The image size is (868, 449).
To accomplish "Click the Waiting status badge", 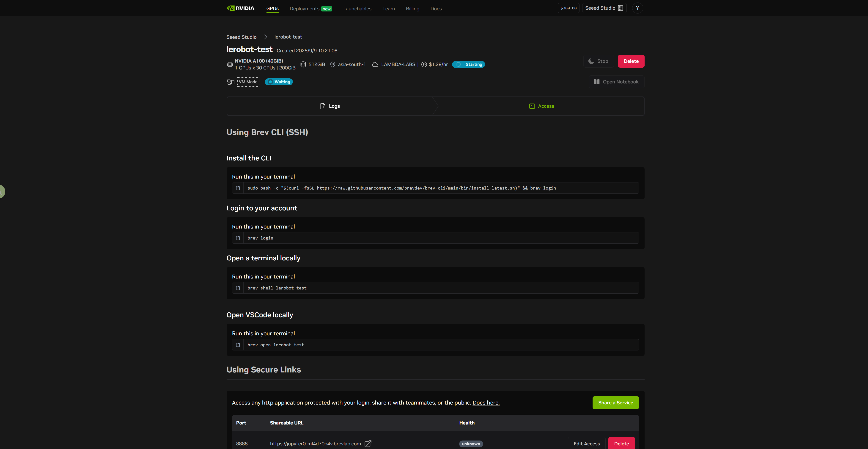I will 279,82.
